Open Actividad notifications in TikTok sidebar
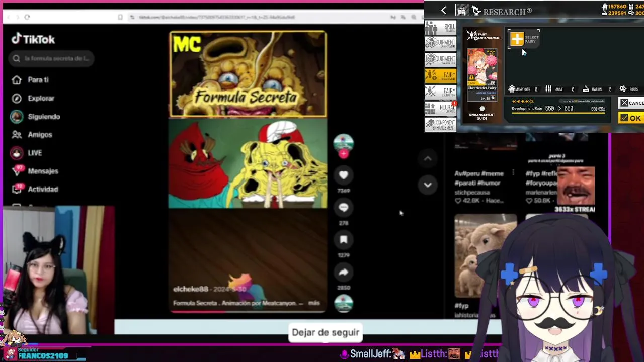 35,189
